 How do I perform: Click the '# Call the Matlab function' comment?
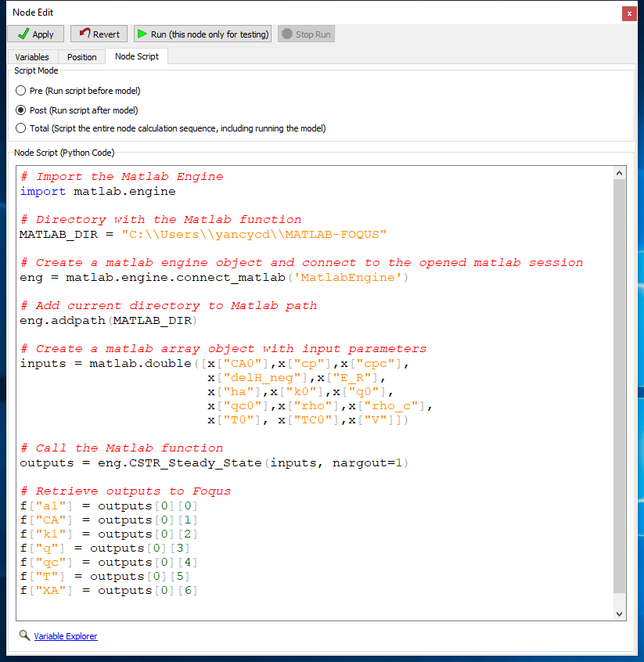coord(122,448)
